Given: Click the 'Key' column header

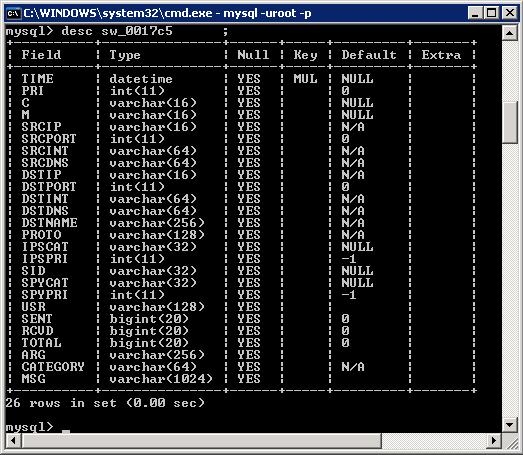Looking at the screenshot, I should [x=306, y=55].
